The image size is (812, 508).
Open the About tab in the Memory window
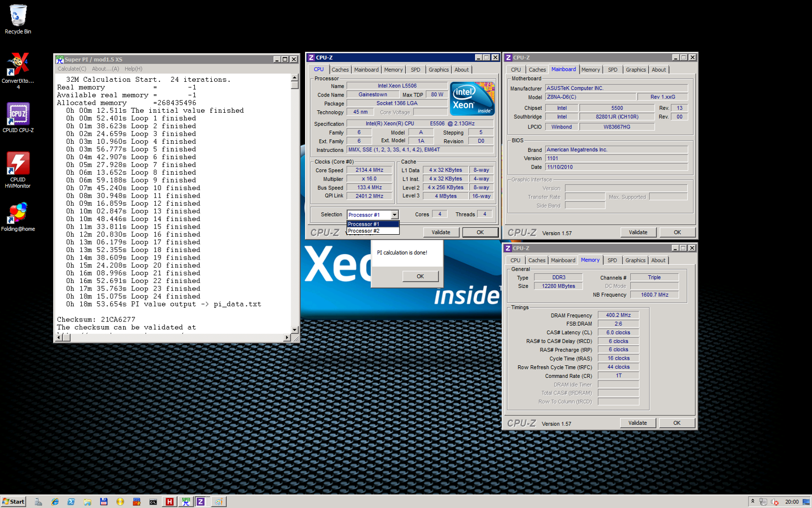coord(658,260)
